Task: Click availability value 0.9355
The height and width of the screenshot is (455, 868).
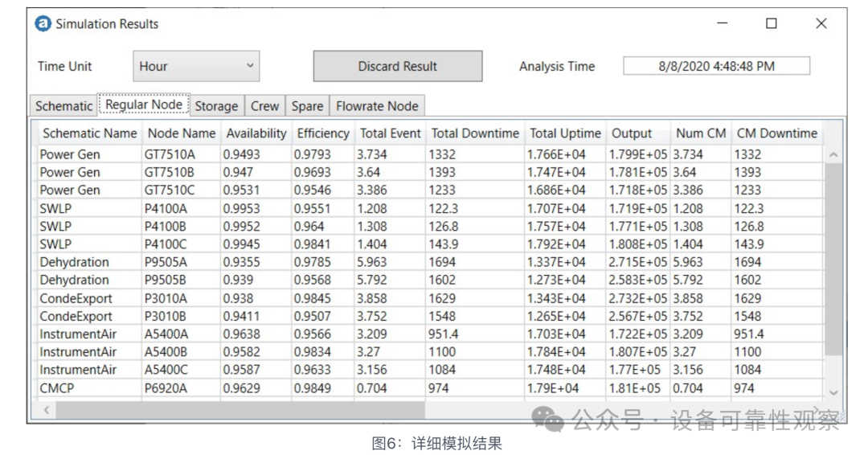Action: [x=241, y=262]
